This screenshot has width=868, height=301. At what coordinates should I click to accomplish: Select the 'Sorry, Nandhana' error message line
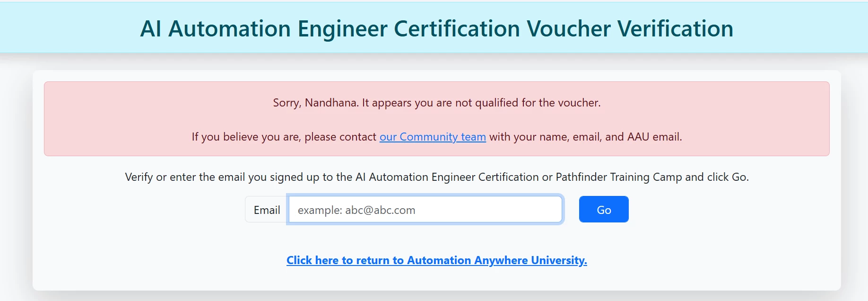point(437,103)
